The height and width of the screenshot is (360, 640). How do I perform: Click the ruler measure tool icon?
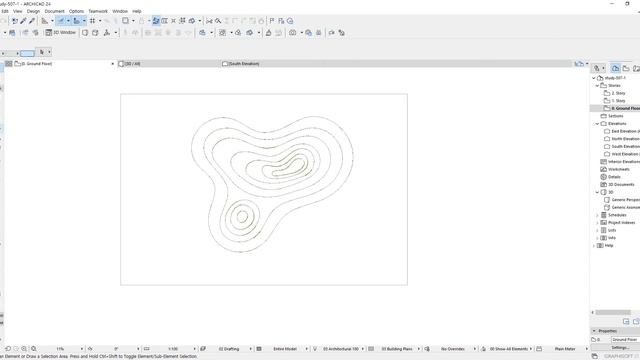[x=44, y=21]
